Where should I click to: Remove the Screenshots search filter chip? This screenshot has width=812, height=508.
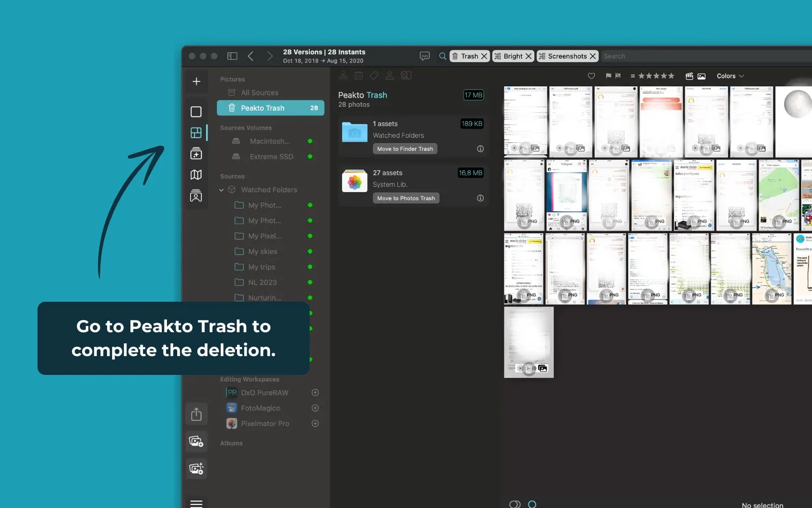click(593, 56)
